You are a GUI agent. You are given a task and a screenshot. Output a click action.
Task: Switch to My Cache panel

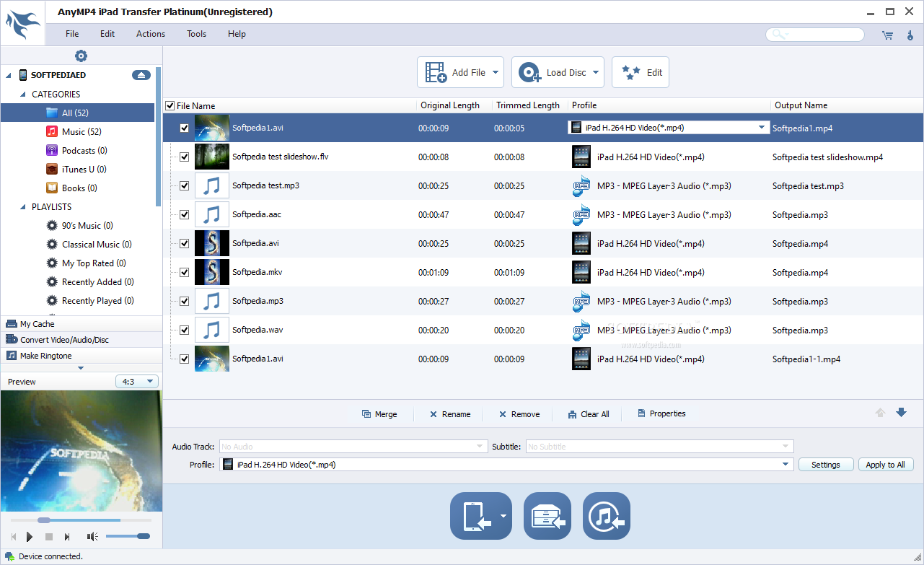[82, 324]
